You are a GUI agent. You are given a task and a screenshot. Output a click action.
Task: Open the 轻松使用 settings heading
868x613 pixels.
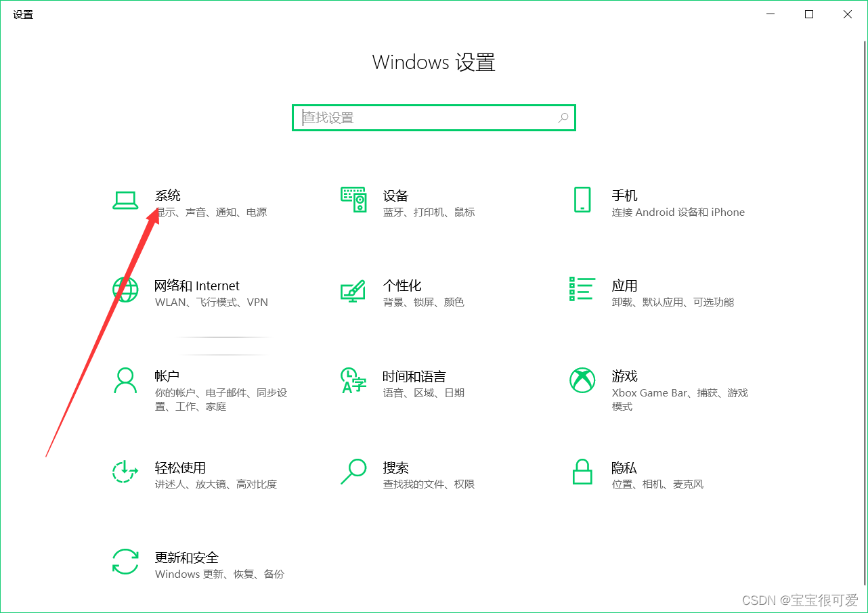pos(180,468)
